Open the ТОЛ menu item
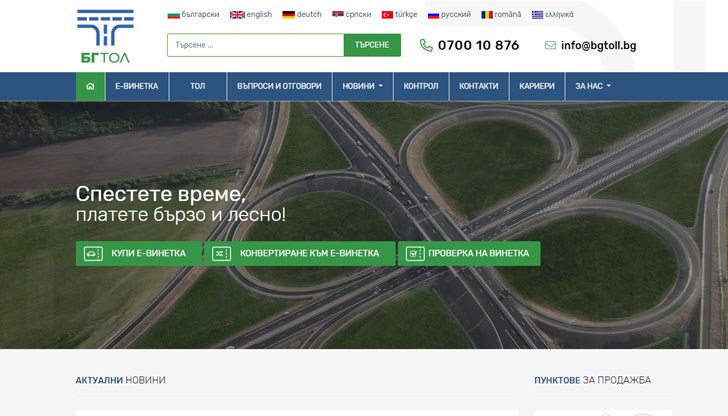Screen dimensions: 728x416 [198, 86]
